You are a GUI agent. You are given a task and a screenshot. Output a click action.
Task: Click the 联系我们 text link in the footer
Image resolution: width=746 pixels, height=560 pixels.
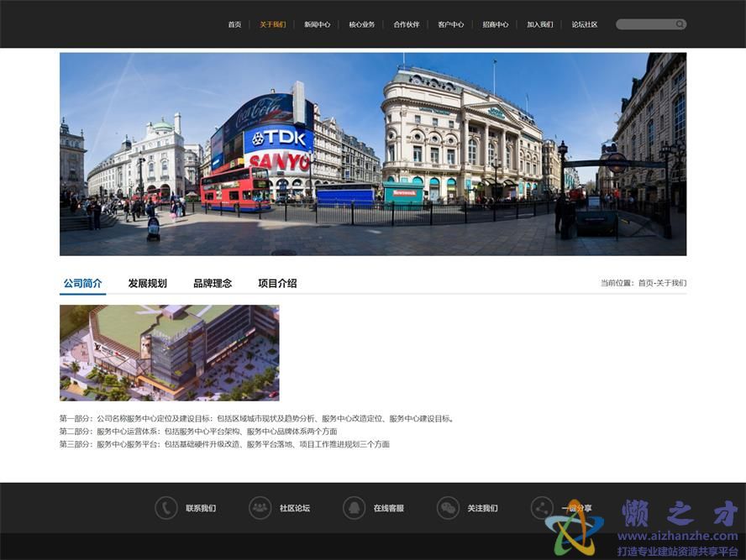(x=201, y=508)
